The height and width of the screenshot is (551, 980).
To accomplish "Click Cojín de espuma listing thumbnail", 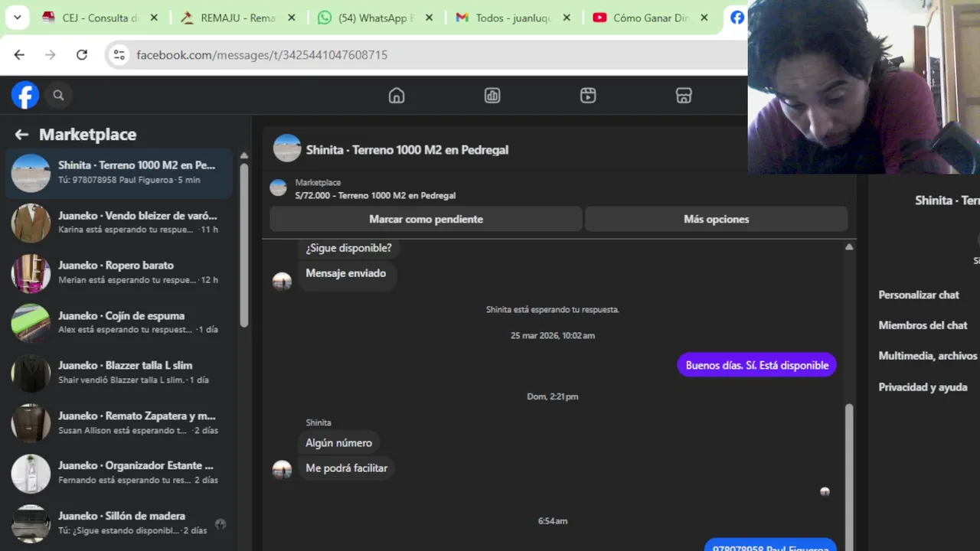I will coord(31,323).
